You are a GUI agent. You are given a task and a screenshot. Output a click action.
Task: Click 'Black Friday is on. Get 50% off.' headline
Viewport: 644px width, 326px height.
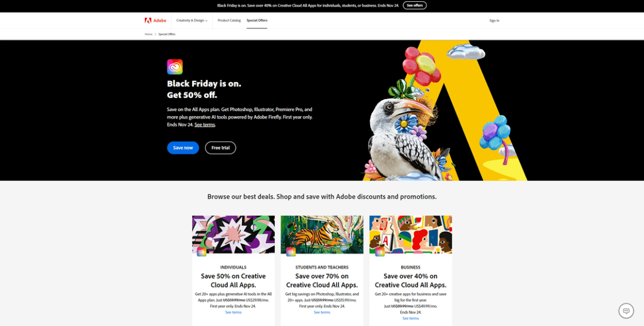tap(204, 89)
